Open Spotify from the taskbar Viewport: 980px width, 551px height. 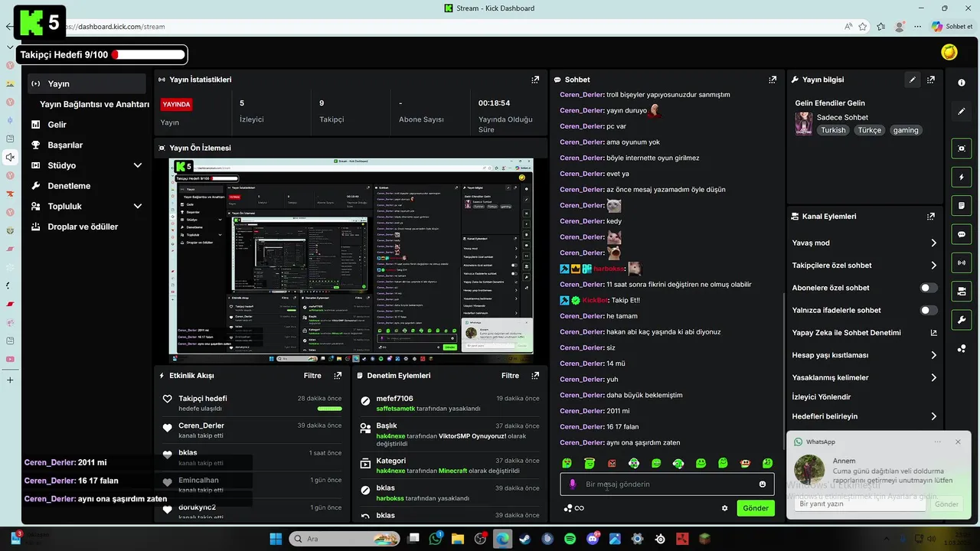point(570,539)
